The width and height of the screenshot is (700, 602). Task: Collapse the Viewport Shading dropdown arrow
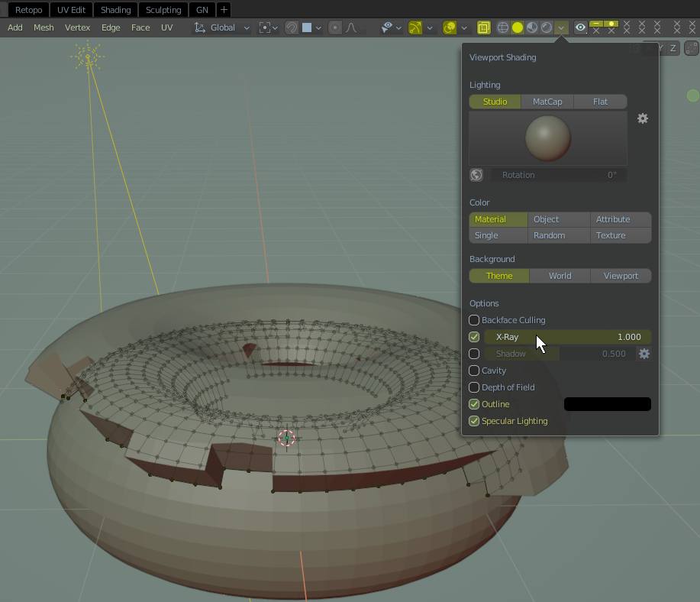[x=561, y=28]
